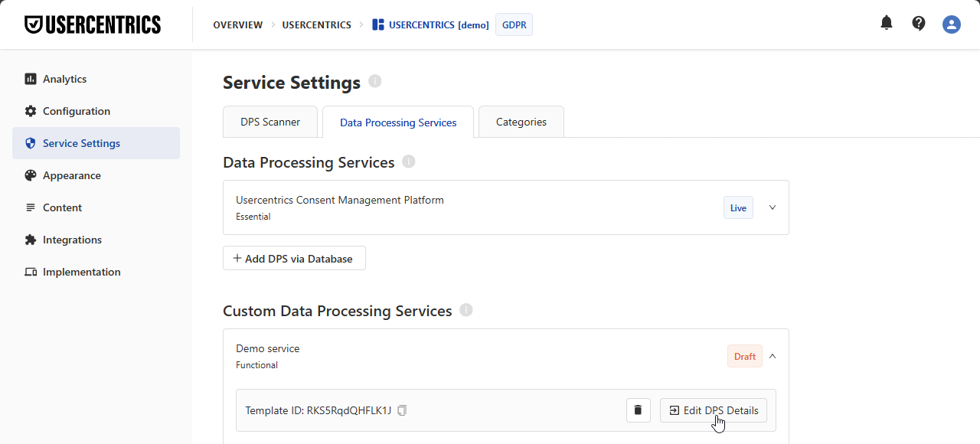Click the Live status badge
This screenshot has width=980, height=444.
pos(738,207)
